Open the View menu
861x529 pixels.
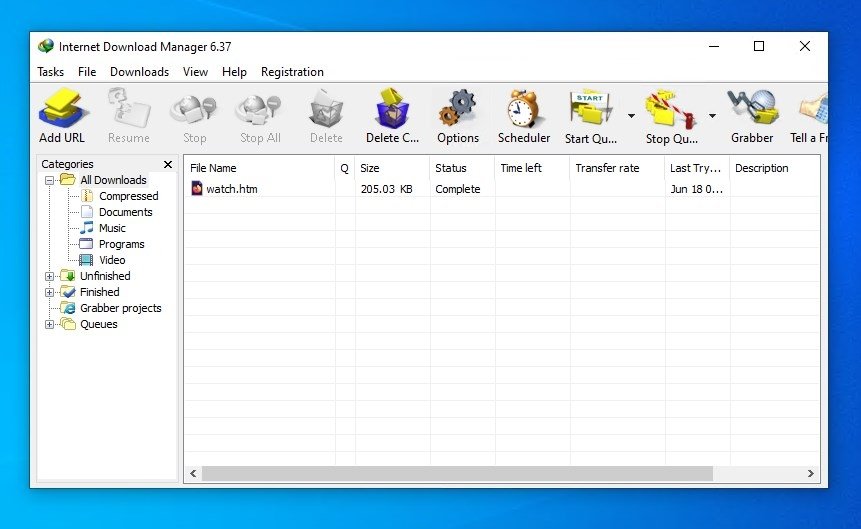click(x=195, y=72)
